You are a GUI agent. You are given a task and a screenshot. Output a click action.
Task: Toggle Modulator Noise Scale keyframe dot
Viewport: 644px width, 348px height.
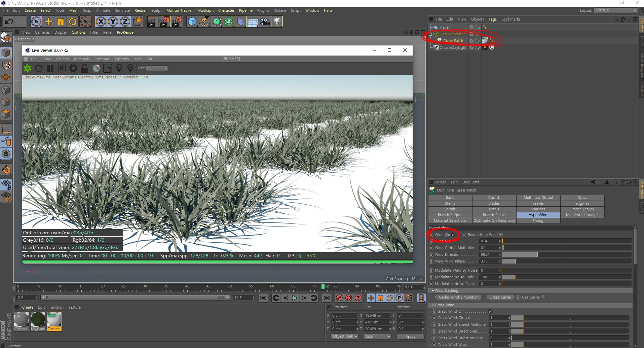coord(431,277)
